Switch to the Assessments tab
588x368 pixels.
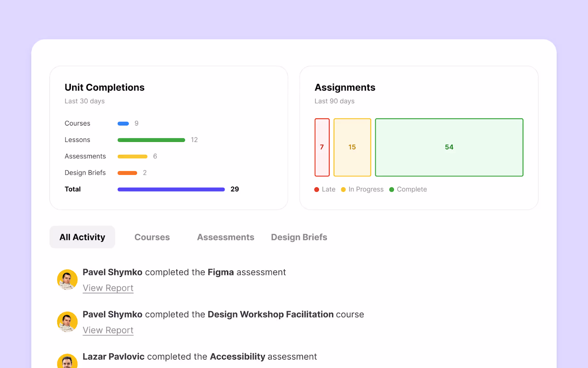(x=225, y=237)
